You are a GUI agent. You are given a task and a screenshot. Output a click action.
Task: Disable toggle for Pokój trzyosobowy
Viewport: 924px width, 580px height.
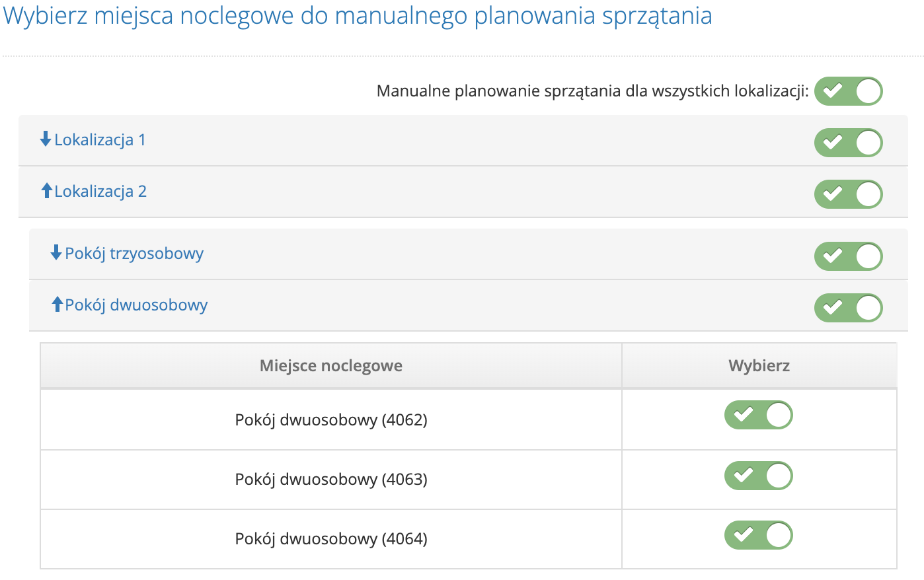pos(848,256)
